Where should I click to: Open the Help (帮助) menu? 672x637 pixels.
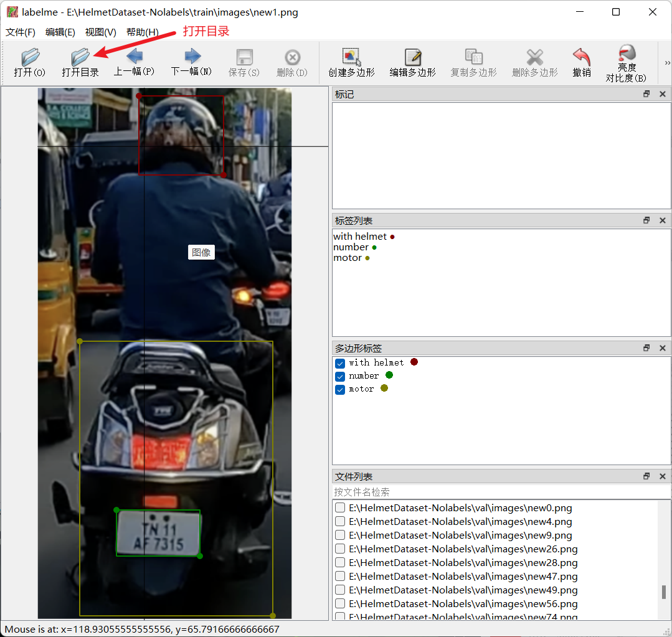[x=143, y=32]
